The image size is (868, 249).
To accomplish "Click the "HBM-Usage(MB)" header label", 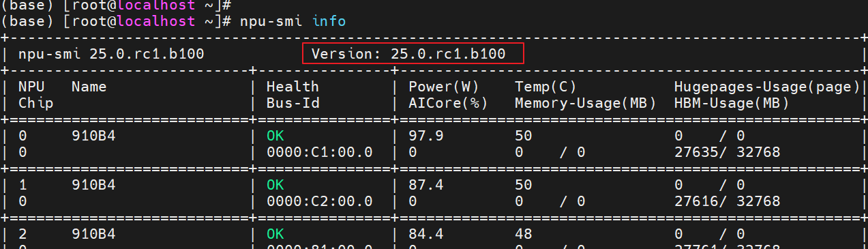I will pos(732,103).
